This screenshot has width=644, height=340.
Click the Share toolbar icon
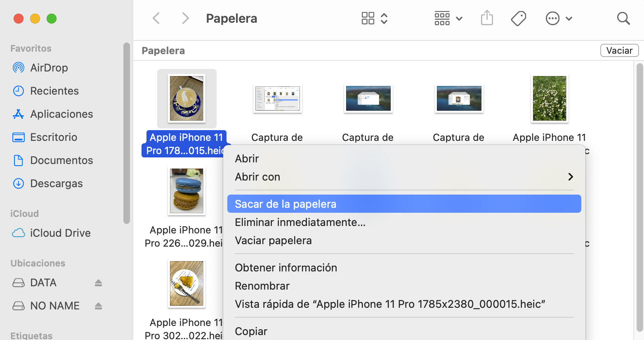click(x=487, y=18)
